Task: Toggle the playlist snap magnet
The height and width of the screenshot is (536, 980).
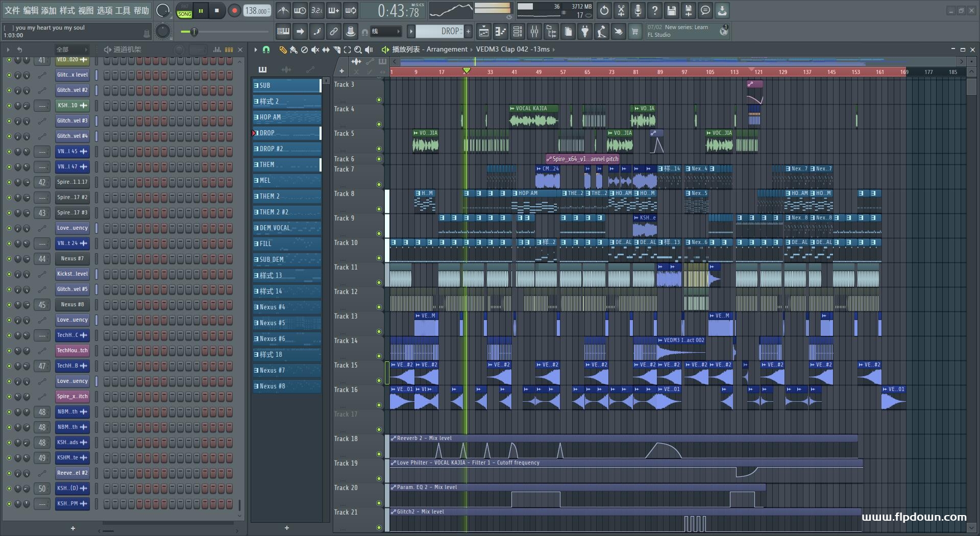Action: pyautogui.click(x=266, y=50)
